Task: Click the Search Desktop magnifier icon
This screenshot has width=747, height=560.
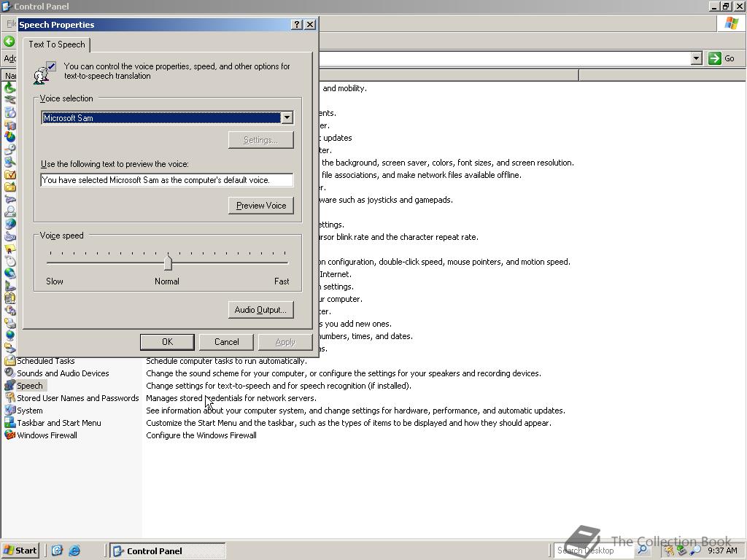Action: point(642,550)
